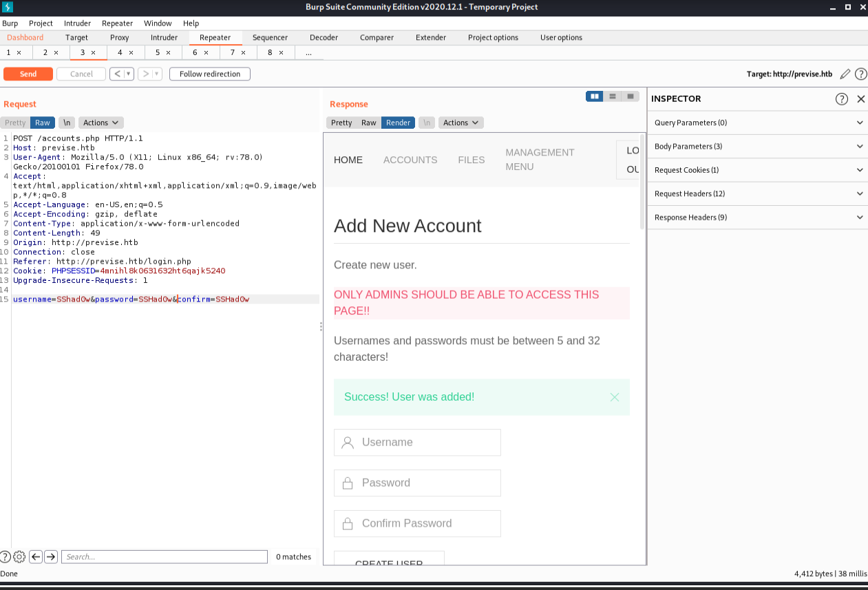The image size is (868, 590).
Task: Go to next search match arrow
Action: [x=51, y=557]
